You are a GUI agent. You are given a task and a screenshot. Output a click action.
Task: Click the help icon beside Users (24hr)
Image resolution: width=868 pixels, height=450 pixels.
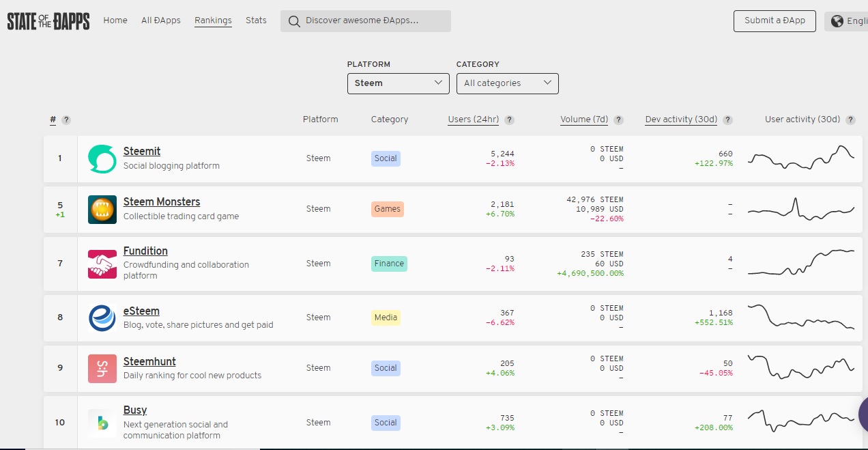pyautogui.click(x=509, y=119)
